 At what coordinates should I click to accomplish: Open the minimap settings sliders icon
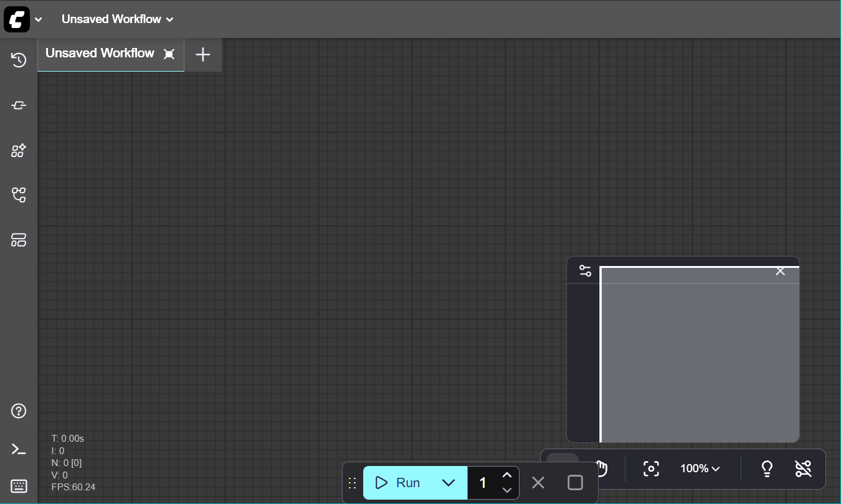coord(585,271)
